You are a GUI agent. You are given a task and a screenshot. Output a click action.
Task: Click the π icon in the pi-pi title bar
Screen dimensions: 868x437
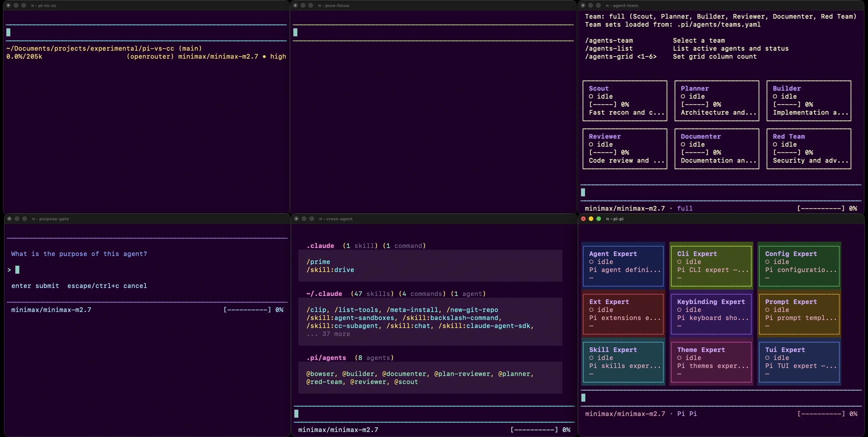(608, 219)
